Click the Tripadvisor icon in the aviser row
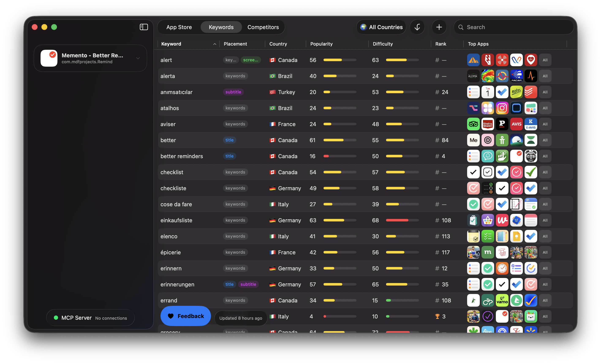Image resolution: width=601 pixels, height=364 pixels. 473,124
